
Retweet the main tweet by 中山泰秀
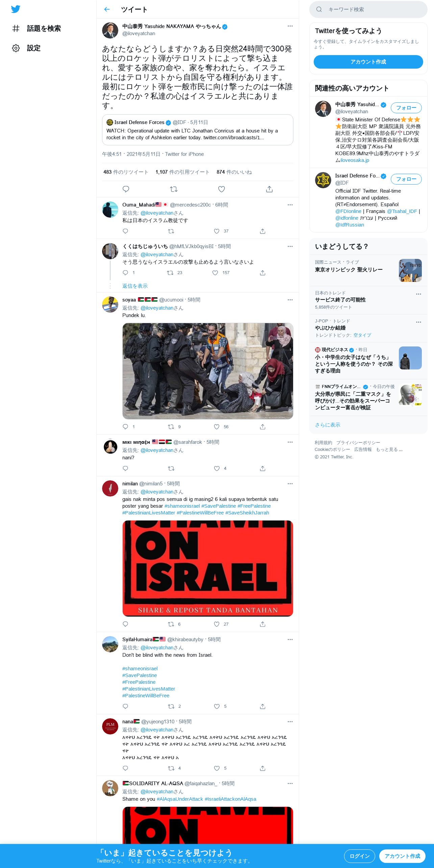tap(174, 189)
